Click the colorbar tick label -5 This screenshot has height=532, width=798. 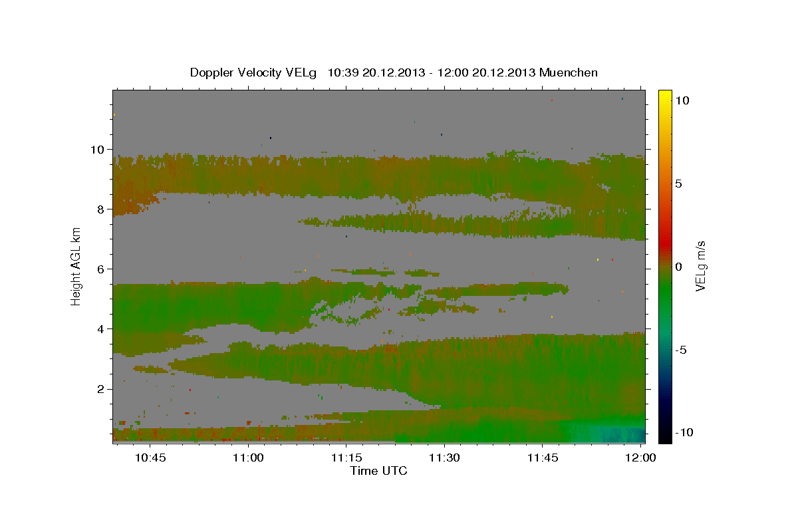tap(682, 350)
